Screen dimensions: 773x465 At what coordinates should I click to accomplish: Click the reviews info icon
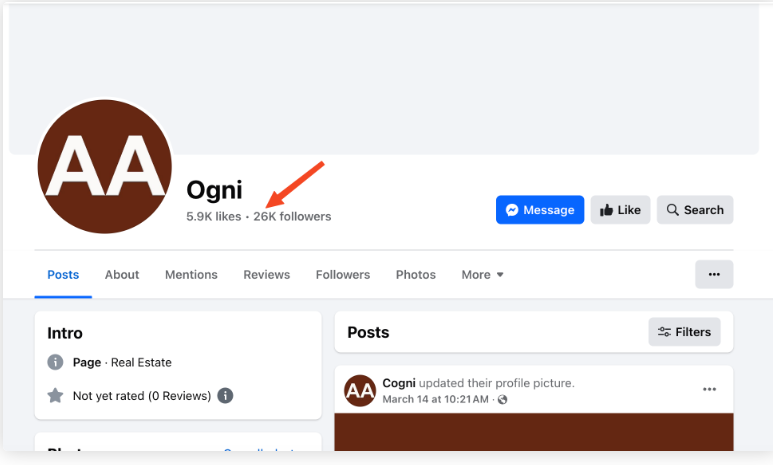click(226, 395)
